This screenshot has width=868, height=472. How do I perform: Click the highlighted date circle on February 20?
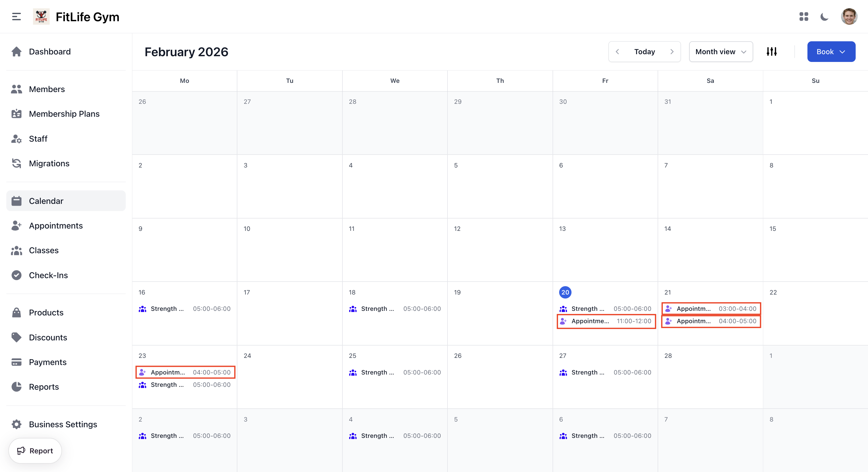point(565,292)
